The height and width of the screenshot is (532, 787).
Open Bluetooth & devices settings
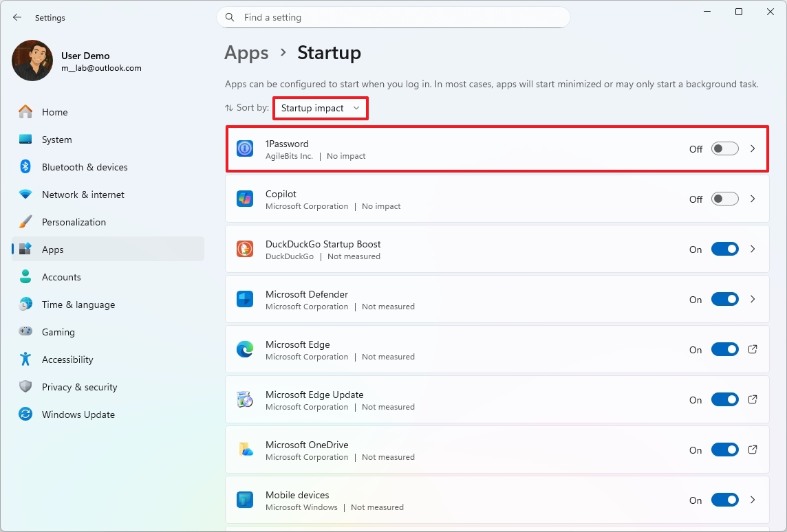tap(84, 167)
